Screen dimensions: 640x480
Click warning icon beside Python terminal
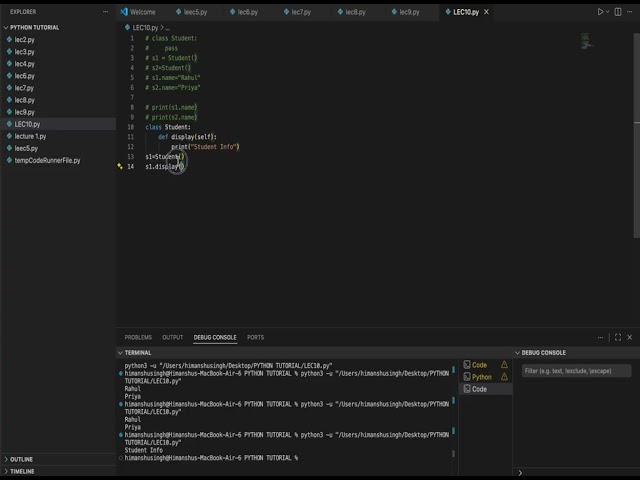pyautogui.click(x=504, y=377)
